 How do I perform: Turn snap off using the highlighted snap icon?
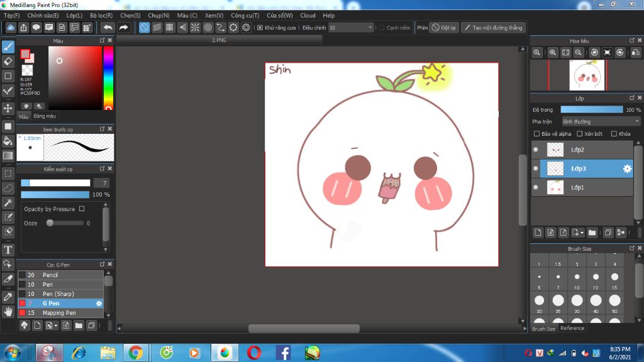pos(144,28)
